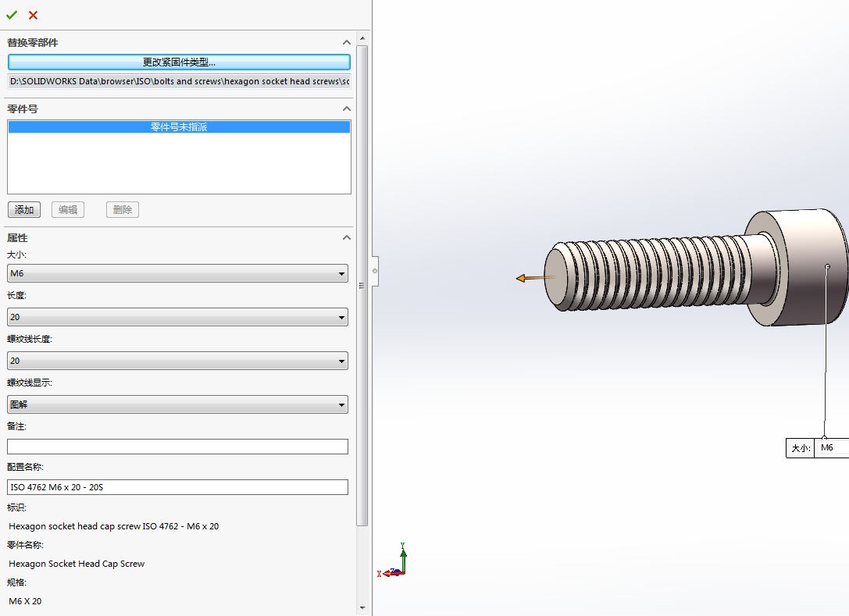
Task: Open the 长度 dropdown showing 20
Action: (x=177, y=317)
